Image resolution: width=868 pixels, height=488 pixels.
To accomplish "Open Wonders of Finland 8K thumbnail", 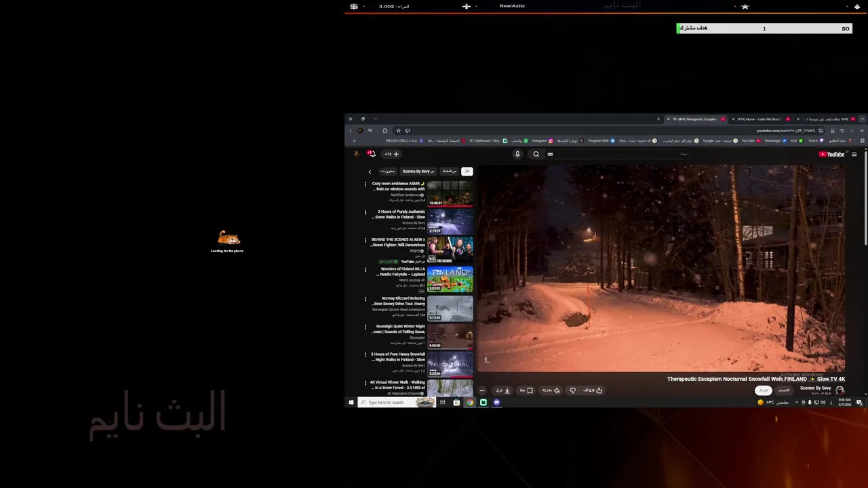I will [450, 279].
